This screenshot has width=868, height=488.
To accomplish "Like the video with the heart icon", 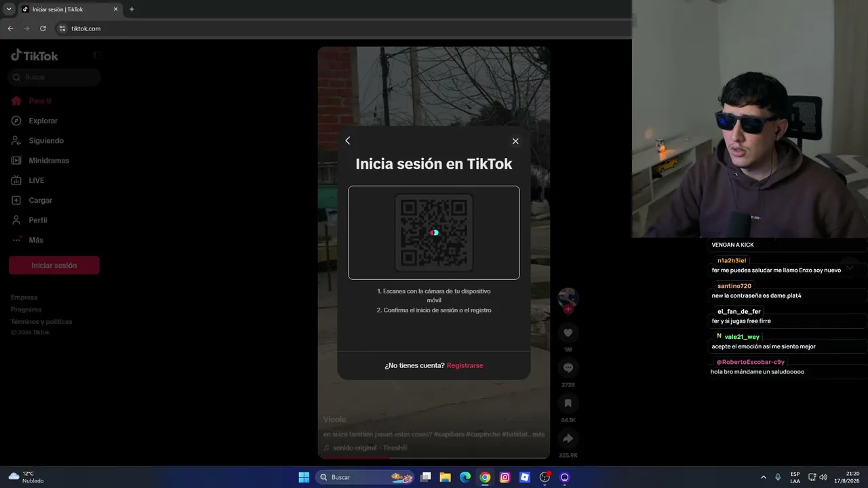I will point(568,333).
